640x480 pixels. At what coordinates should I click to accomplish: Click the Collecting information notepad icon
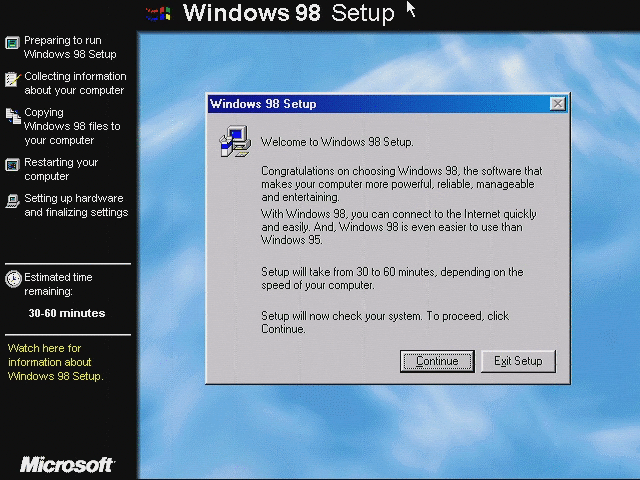(x=12, y=79)
